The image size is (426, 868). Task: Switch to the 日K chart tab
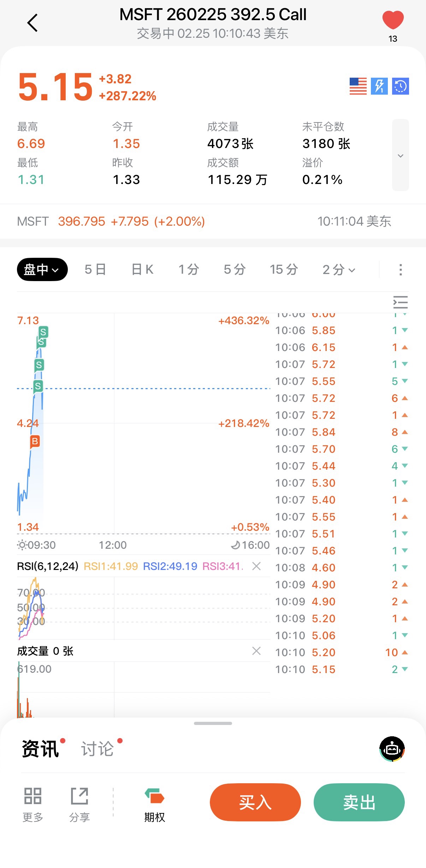(x=142, y=269)
